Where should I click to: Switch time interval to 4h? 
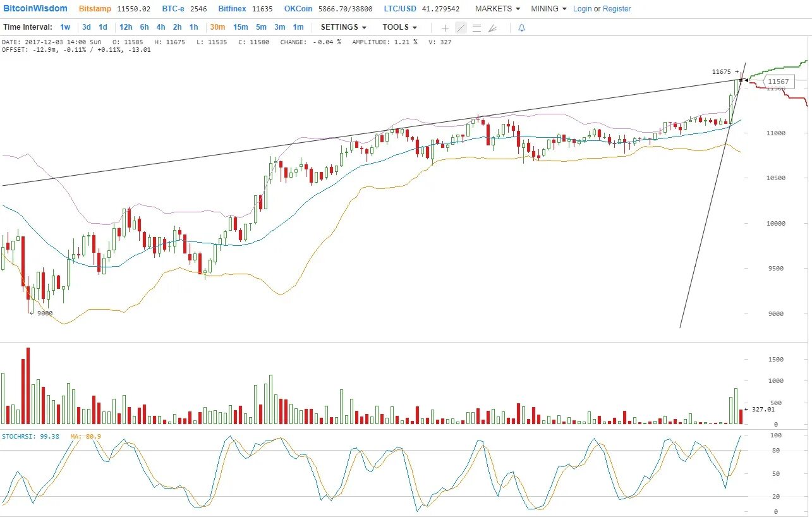coord(161,27)
